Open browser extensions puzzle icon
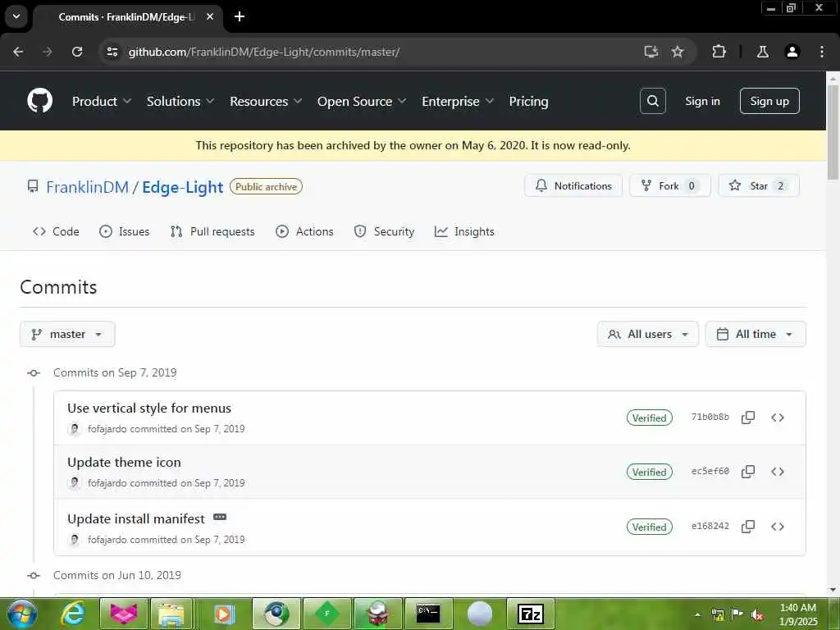 (719, 52)
